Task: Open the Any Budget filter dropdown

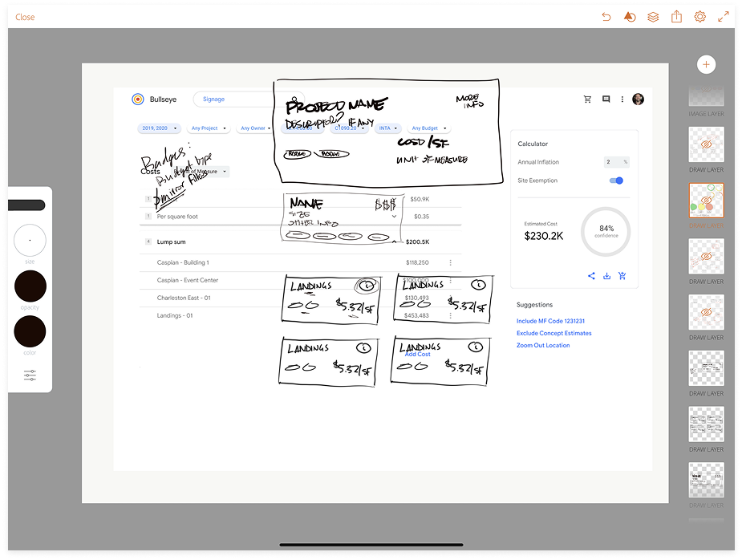Action: coord(428,128)
